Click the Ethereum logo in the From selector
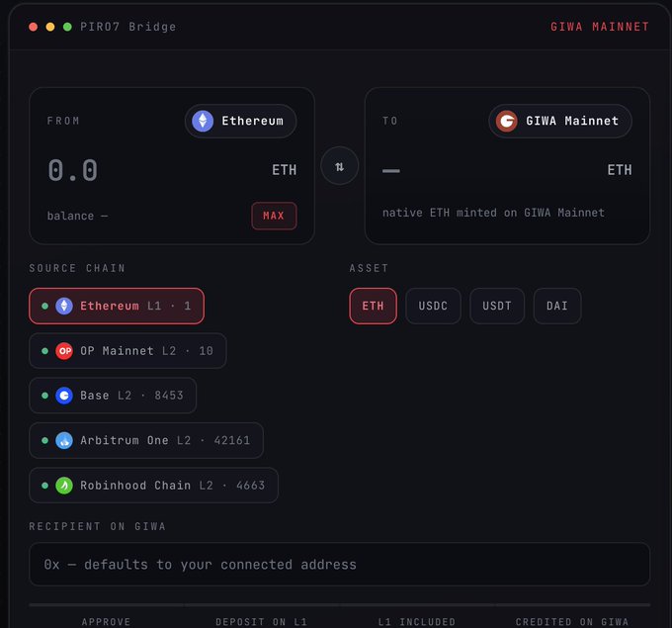The width and height of the screenshot is (672, 628). click(x=203, y=121)
